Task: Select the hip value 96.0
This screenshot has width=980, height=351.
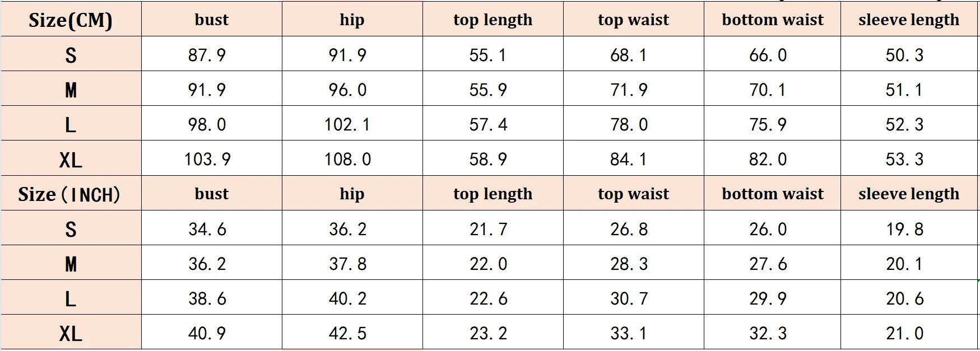Action: [x=347, y=90]
